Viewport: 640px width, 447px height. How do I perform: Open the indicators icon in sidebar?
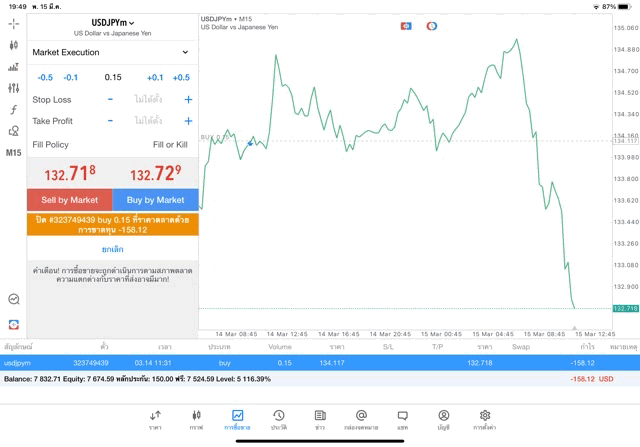[13, 67]
